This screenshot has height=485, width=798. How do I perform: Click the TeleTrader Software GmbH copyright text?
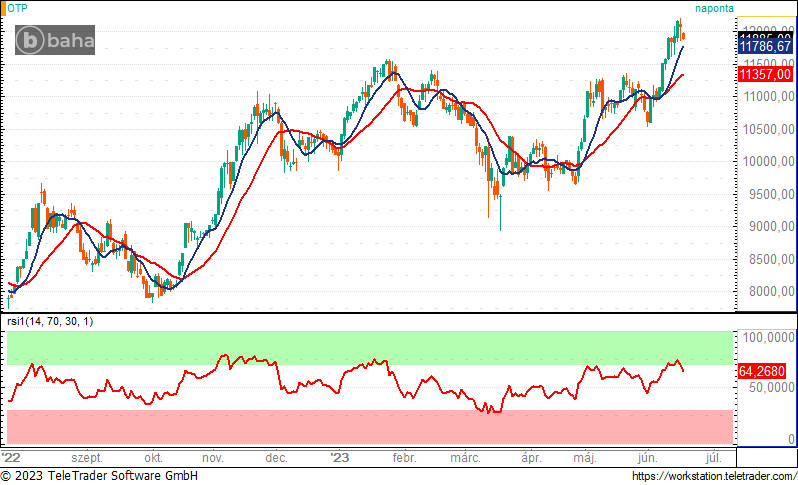(99, 476)
